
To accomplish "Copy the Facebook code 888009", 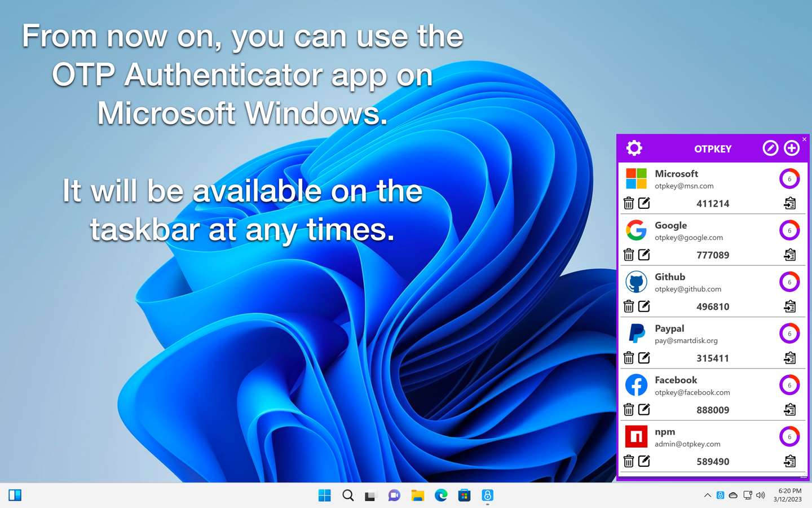I will click(790, 410).
